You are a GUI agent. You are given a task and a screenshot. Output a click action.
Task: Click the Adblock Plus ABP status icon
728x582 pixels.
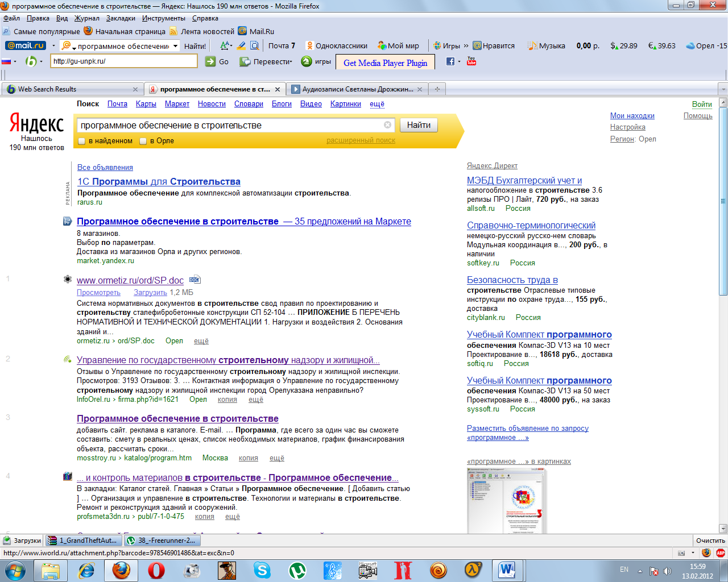721,552
